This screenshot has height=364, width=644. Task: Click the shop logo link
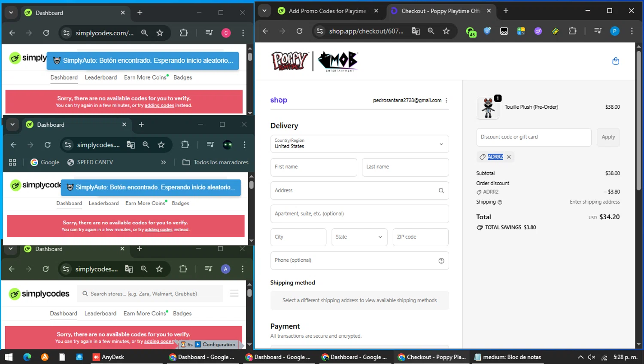[x=279, y=100]
